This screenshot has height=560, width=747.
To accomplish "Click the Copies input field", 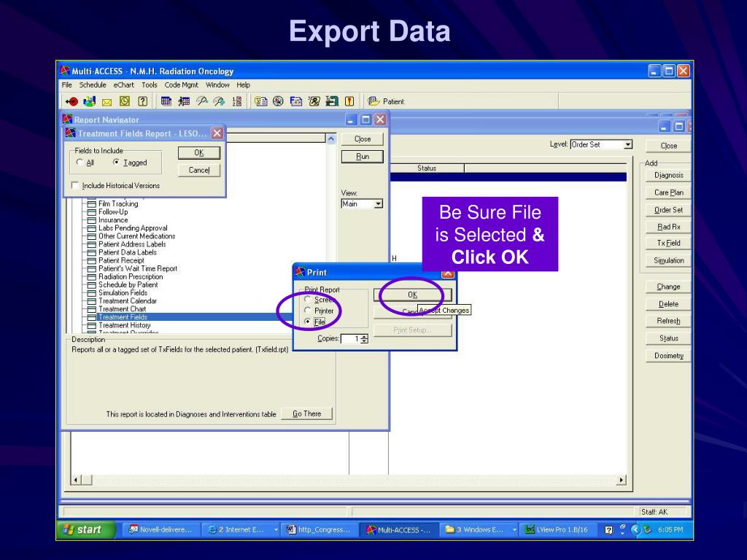I will click(350, 338).
